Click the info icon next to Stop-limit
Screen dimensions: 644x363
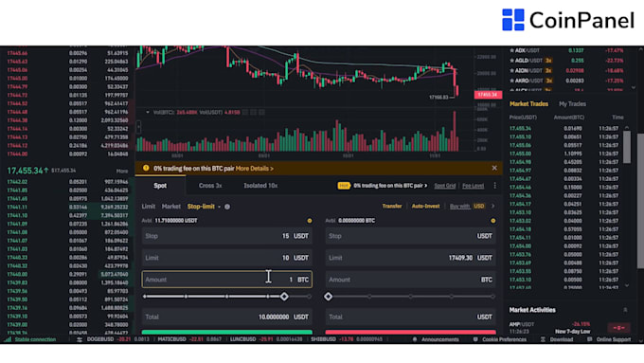227,207
